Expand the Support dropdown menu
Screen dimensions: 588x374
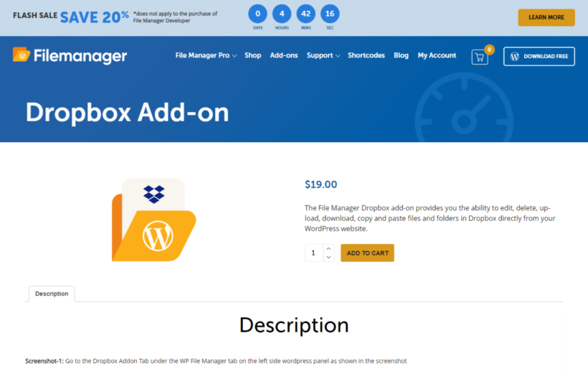(323, 55)
